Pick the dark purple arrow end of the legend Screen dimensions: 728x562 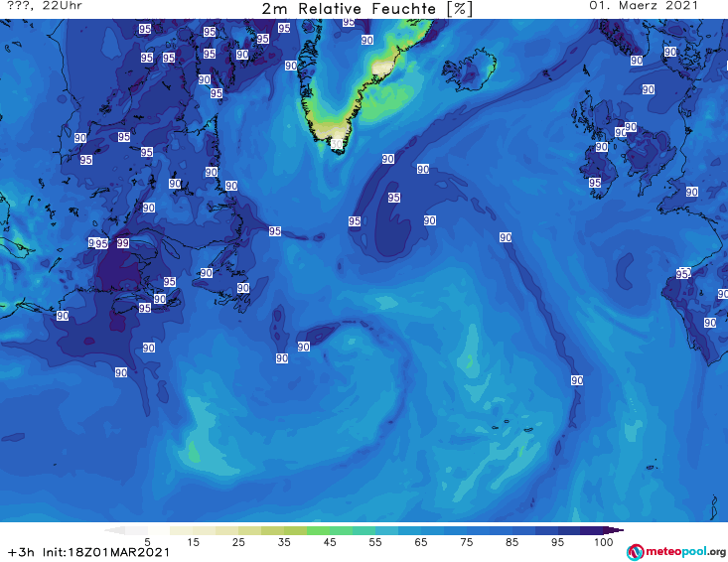[x=614, y=530]
